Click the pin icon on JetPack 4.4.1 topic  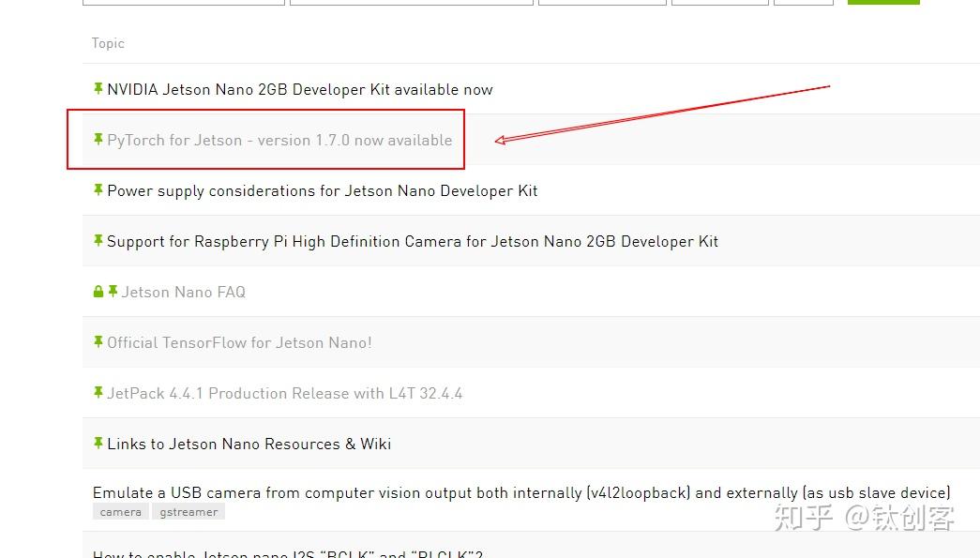pos(98,393)
